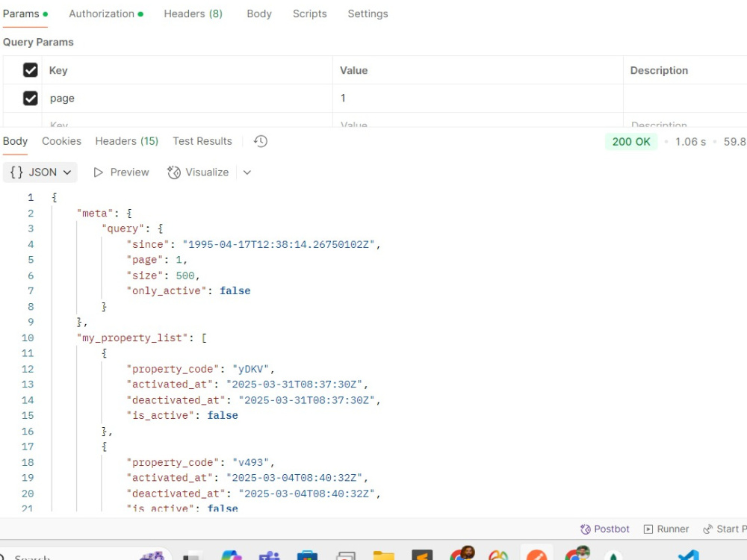The image size is (747, 560).
Task: Click the Start Proxy status bar item
Action: pyautogui.click(x=725, y=529)
